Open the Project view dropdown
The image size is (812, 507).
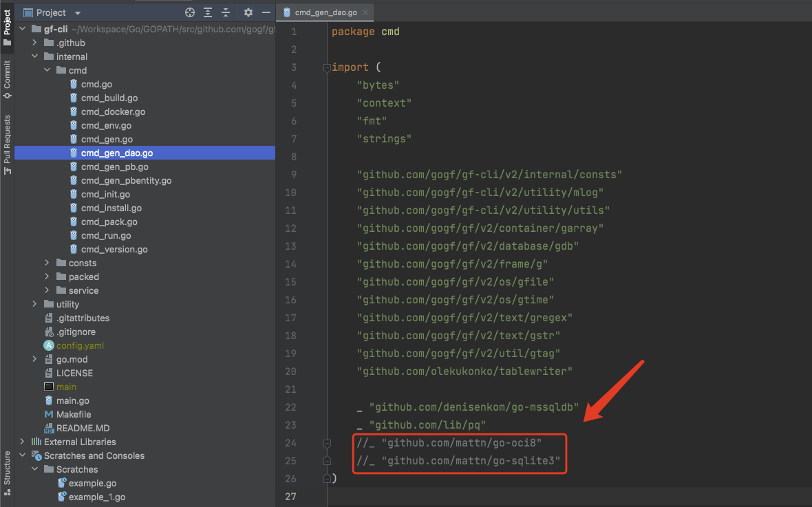(77, 13)
